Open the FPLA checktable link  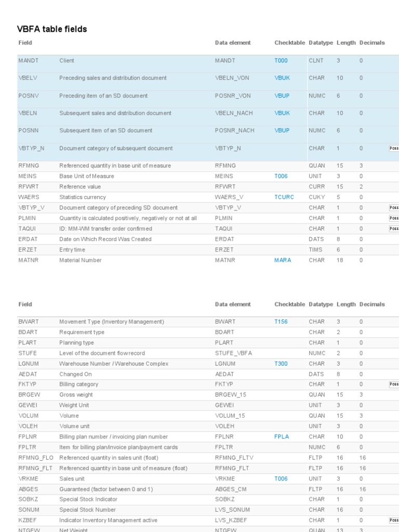click(282, 436)
